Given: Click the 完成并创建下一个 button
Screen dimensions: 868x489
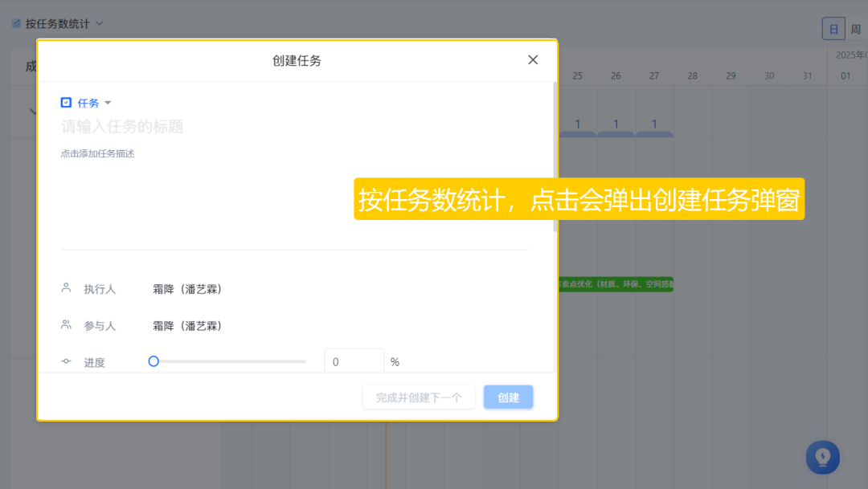Looking at the screenshot, I should click(419, 397).
